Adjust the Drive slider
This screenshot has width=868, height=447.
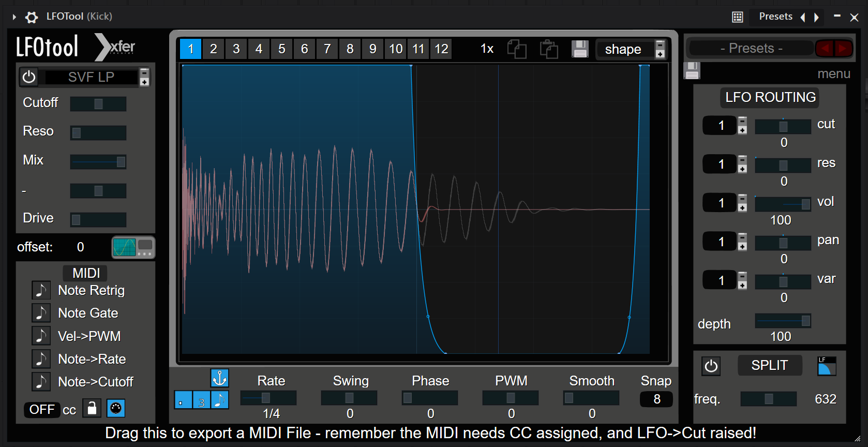[98, 220]
